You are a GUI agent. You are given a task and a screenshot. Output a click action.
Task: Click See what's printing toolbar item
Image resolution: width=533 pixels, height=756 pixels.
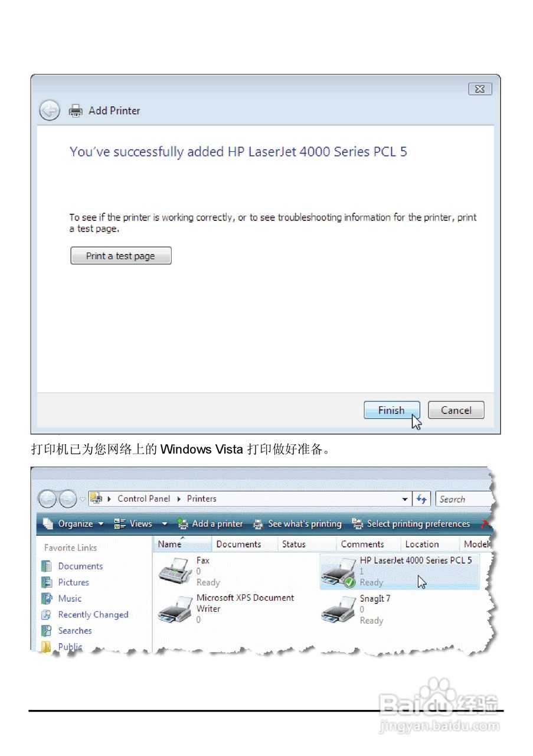[297, 524]
